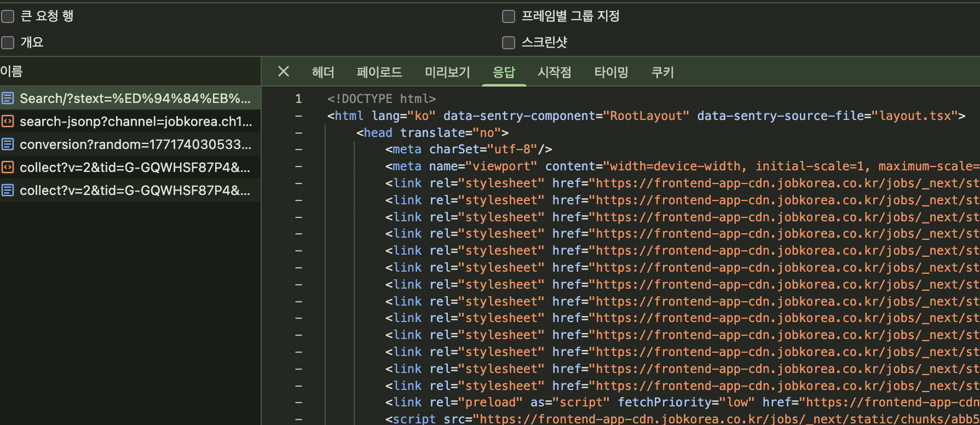Close the request detail panel

point(284,72)
